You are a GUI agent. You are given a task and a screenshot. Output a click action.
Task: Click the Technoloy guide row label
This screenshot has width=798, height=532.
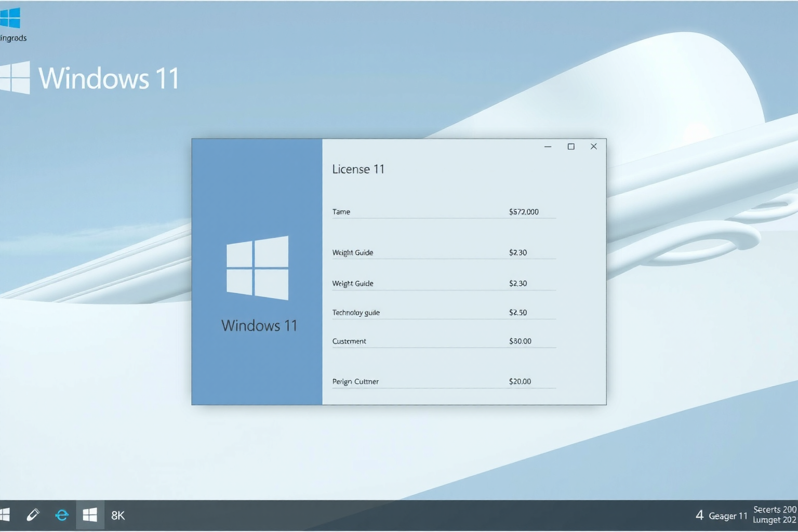(356, 312)
